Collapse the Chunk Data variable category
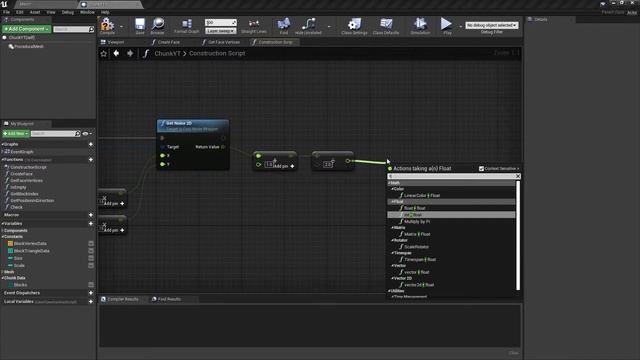This screenshot has height=360, width=640. (x=2, y=278)
